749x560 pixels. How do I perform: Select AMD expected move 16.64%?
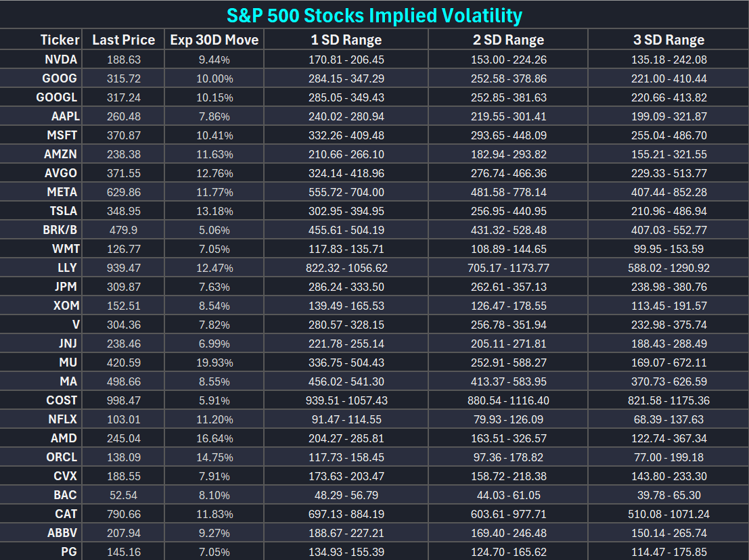coord(214,438)
